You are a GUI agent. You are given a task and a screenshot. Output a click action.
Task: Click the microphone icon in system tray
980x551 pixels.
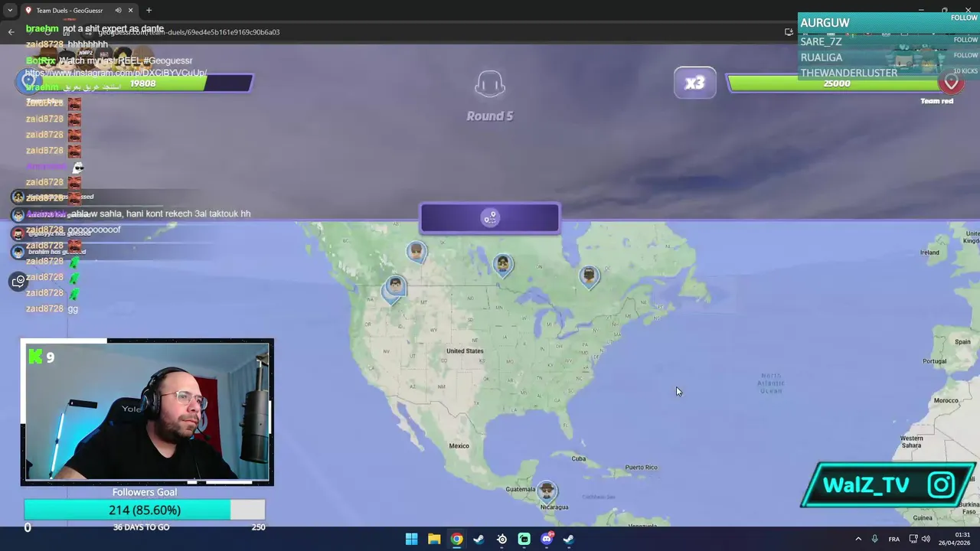click(x=874, y=539)
